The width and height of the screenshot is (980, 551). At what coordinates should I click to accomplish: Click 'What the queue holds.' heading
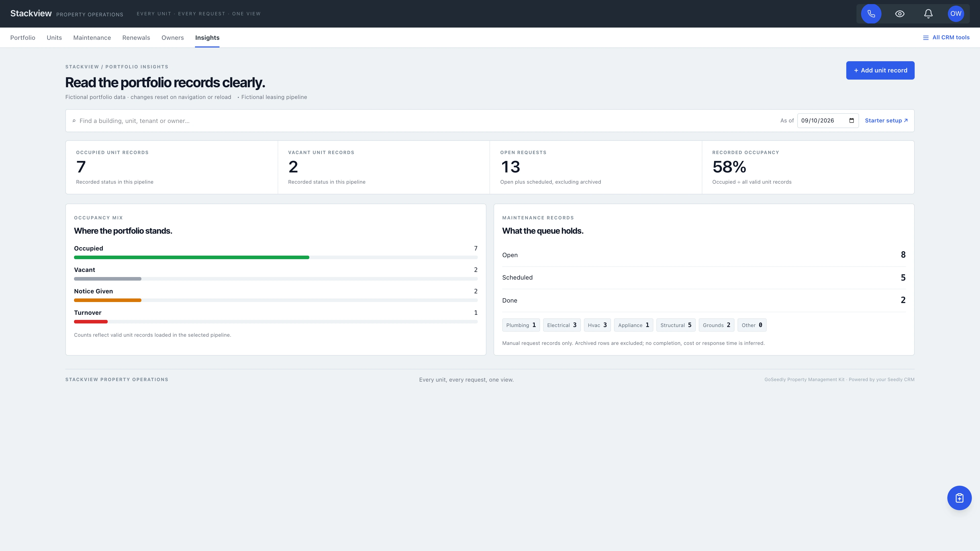click(x=543, y=231)
